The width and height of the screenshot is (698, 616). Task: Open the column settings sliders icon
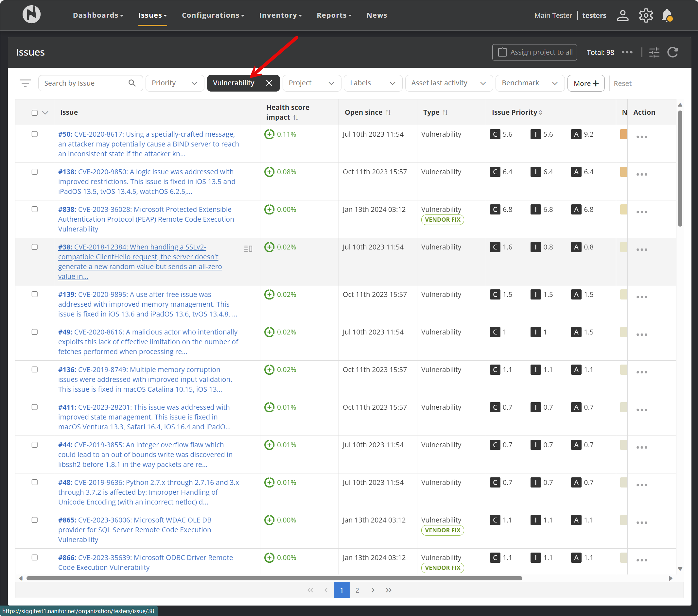654,52
